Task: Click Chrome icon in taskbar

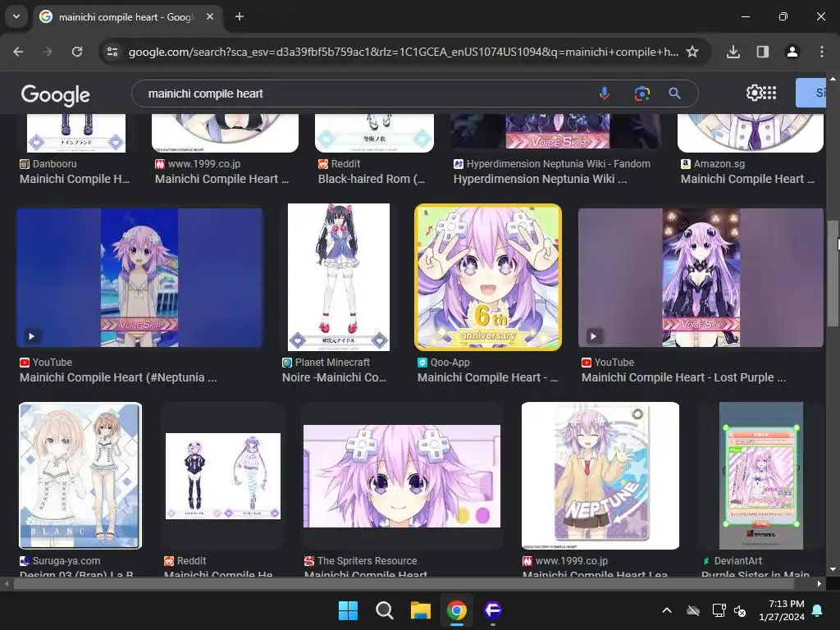Action: tap(456, 610)
